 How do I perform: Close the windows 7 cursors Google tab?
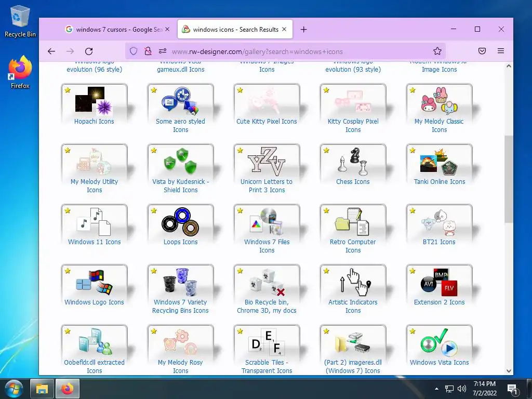[x=167, y=29]
